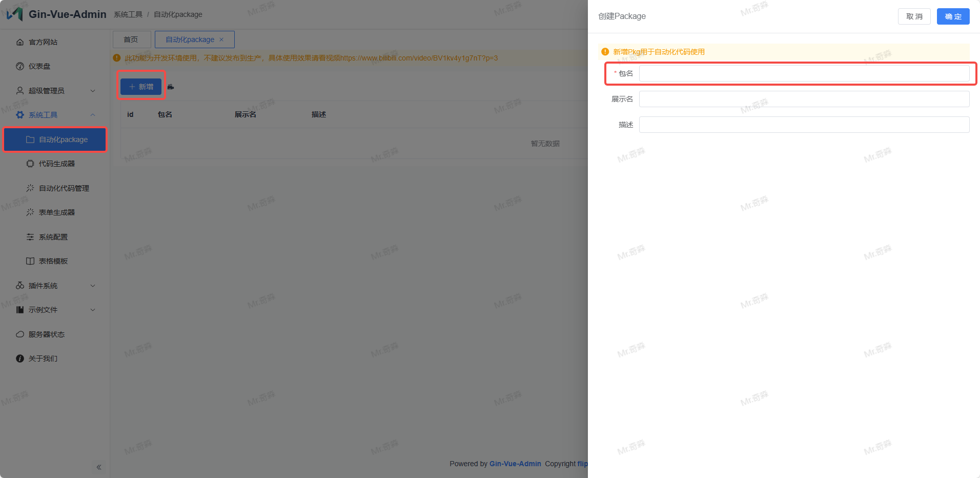Click 取消 to cancel the drawer
980x478 pixels.
(914, 16)
